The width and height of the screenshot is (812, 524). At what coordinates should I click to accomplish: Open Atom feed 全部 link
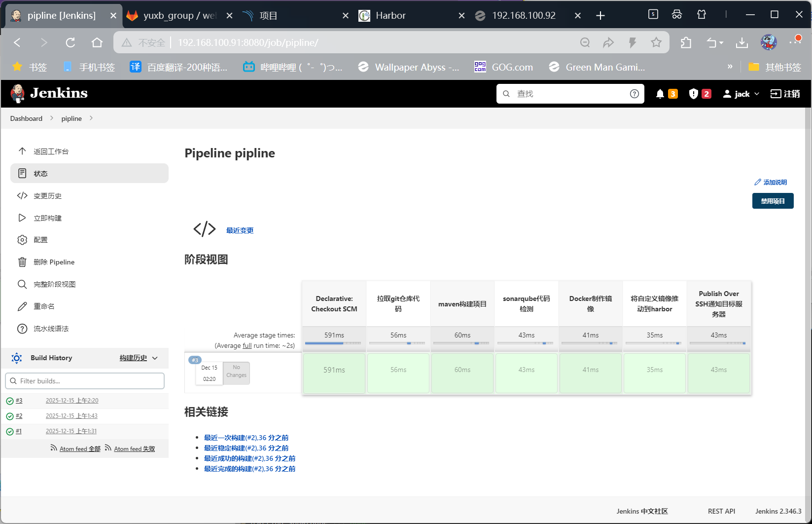point(75,449)
